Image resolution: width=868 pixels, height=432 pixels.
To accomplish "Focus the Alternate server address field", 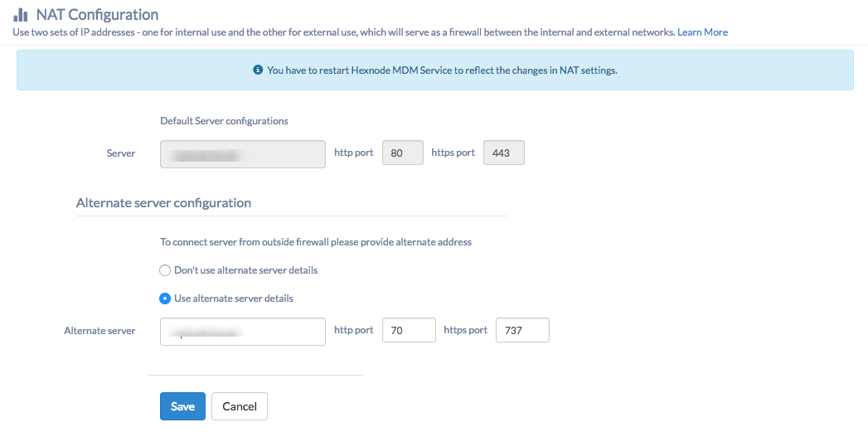I will pos(242,331).
